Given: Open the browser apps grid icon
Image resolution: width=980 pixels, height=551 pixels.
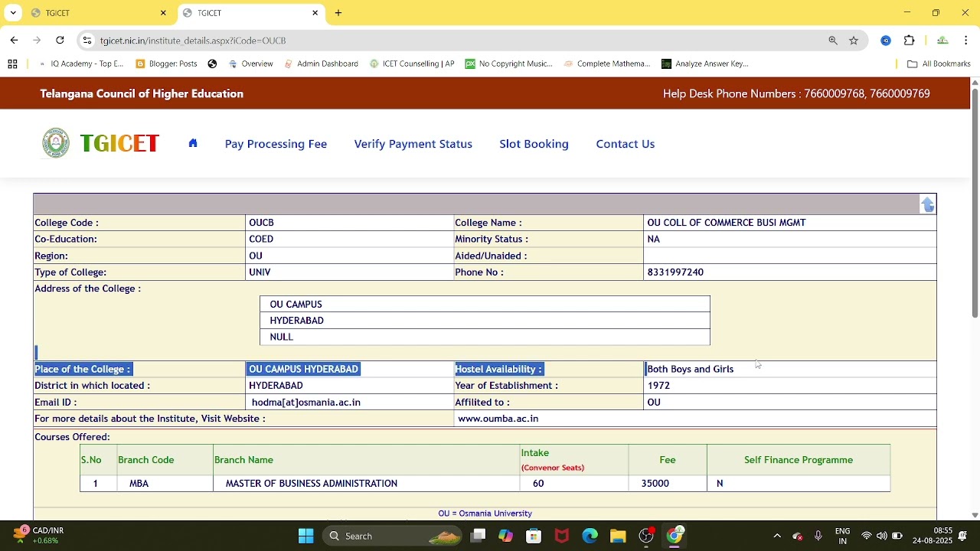Looking at the screenshot, I should (12, 64).
